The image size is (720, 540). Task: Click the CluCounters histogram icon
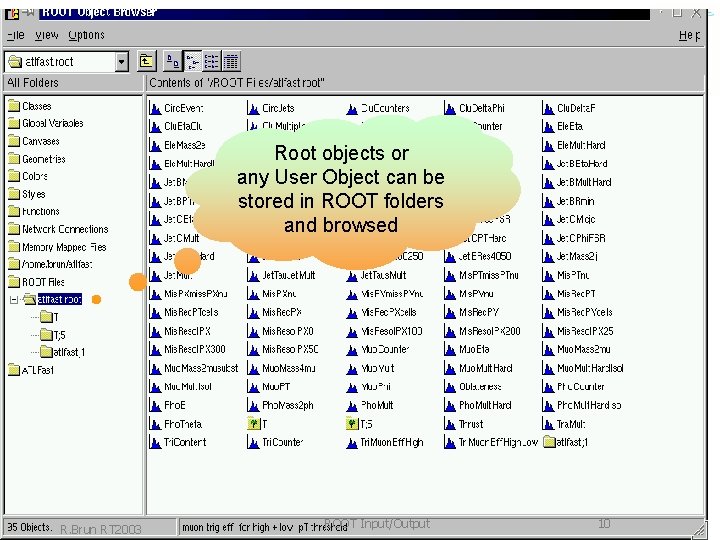click(352, 108)
